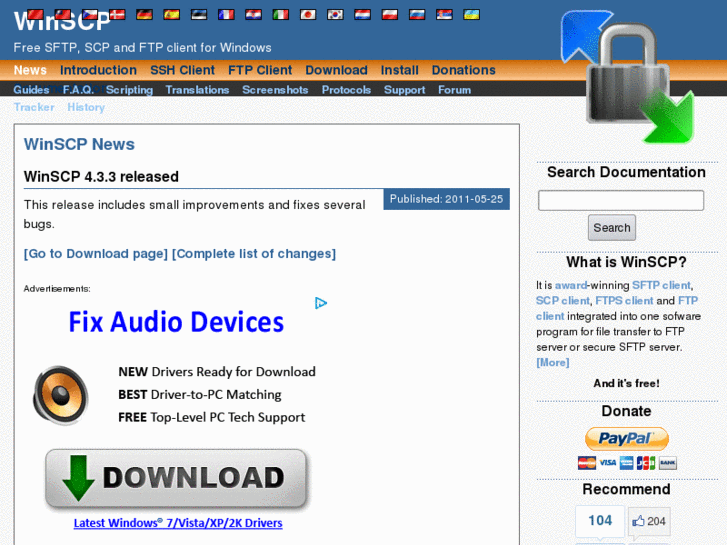Screen dimensions: 727x545
Task: Switch to French via the flag
Action: point(226,15)
